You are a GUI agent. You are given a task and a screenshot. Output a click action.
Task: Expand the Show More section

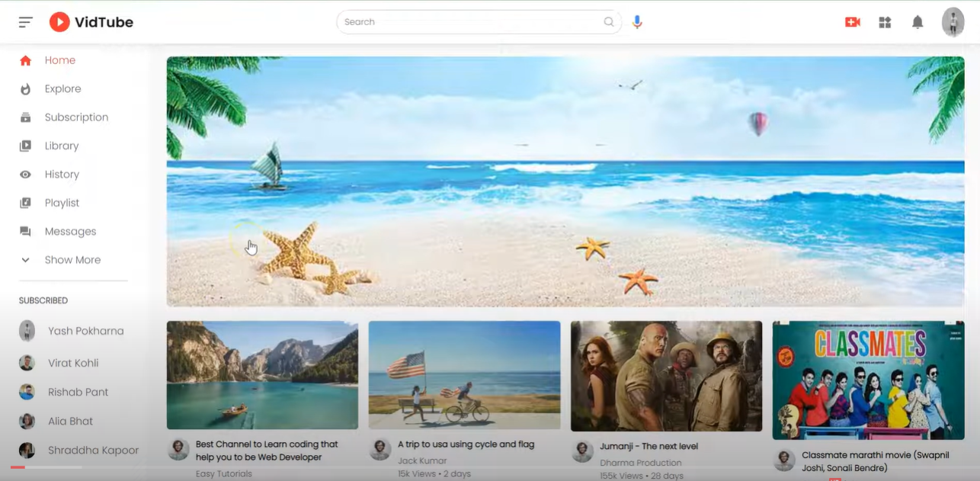[72, 259]
